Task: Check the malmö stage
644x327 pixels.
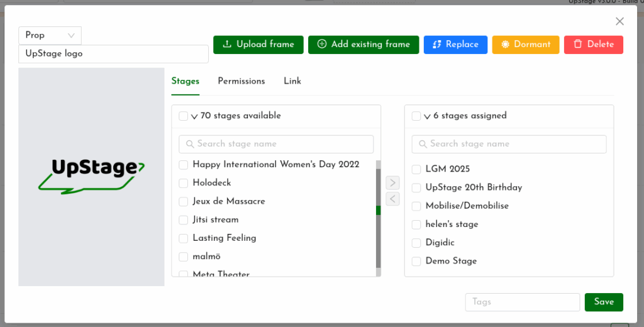Action: (x=183, y=257)
